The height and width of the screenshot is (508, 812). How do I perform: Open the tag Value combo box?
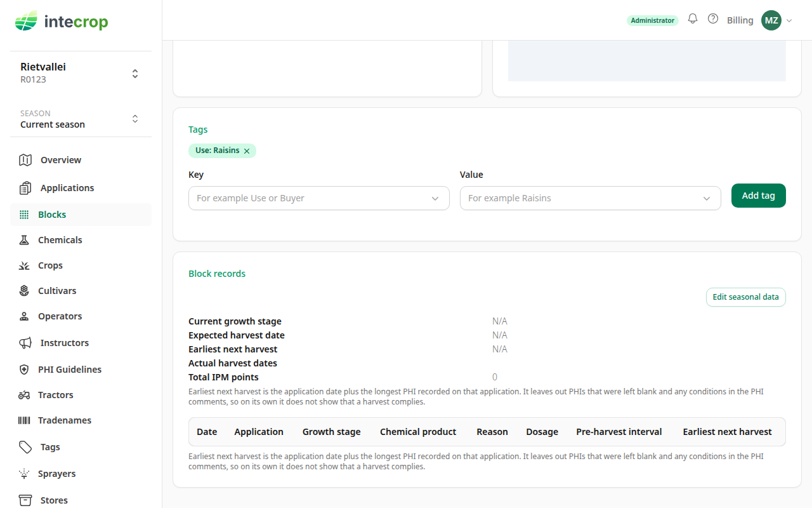click(x=591, y=198)
